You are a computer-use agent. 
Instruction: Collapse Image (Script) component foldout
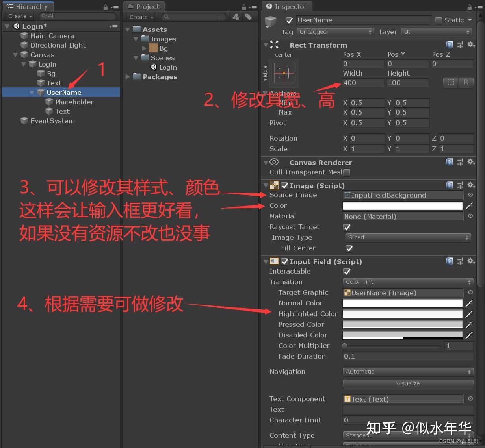[266, 185]
